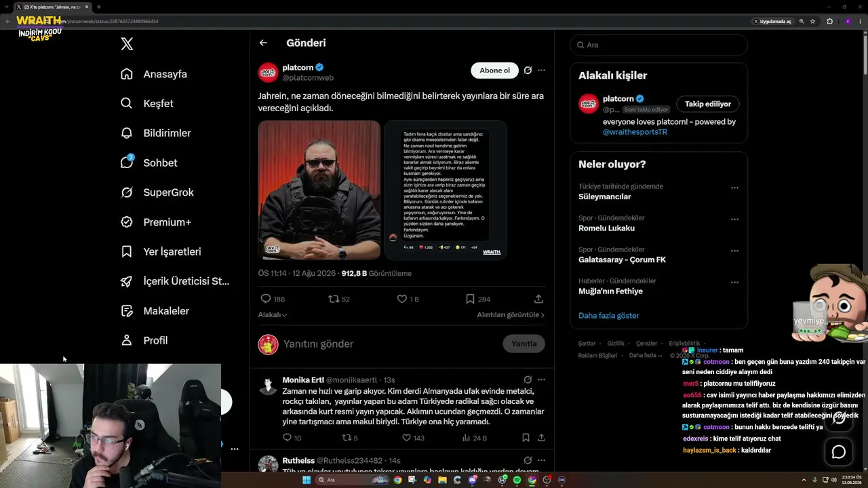This screenshot has width=868, height=488.
Task: Share platcorn's post
Action: (x=538, y=299)
